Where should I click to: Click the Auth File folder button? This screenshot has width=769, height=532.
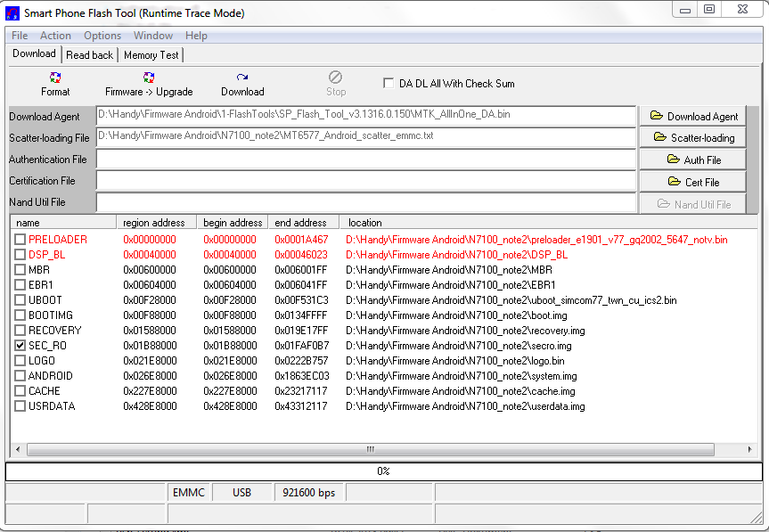[692, 160]
